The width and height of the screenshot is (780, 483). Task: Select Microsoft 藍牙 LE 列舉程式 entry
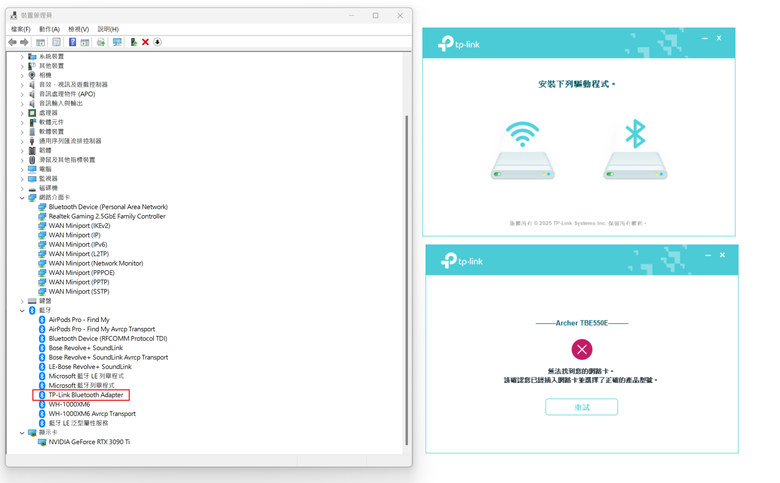pyautogui.click(x=86, y=377)
